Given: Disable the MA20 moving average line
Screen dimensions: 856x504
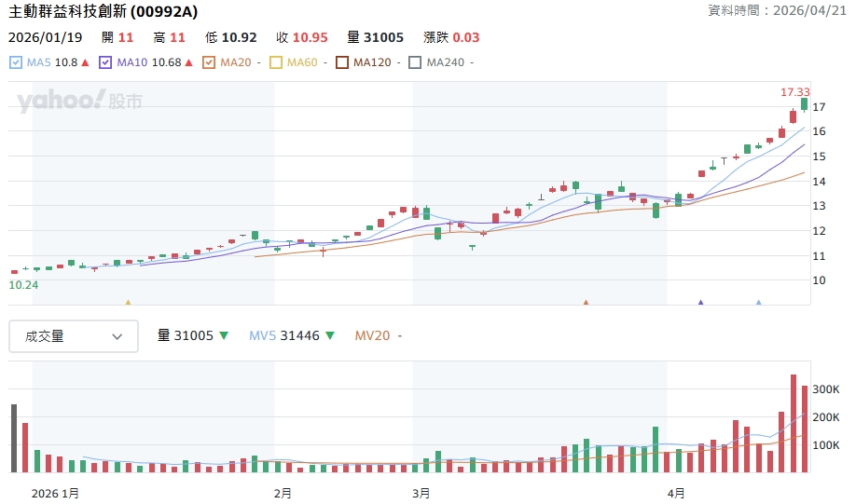Looking at the screenshot, I should 209,62.
